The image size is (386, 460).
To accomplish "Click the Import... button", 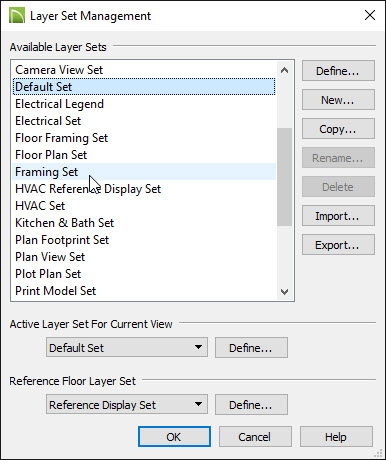I will (338, 216).
